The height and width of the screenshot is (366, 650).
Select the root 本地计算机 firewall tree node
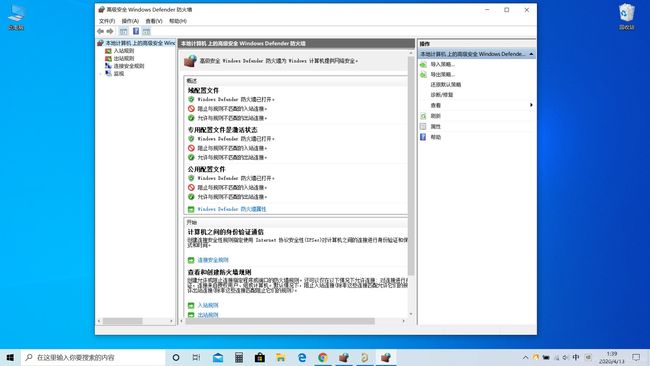tap(140, 43)
